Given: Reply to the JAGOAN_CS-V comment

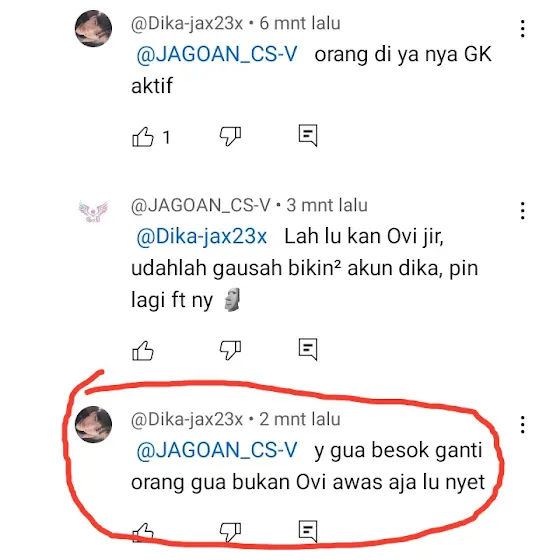Looking at the screenshot, I should pos(308,349).
